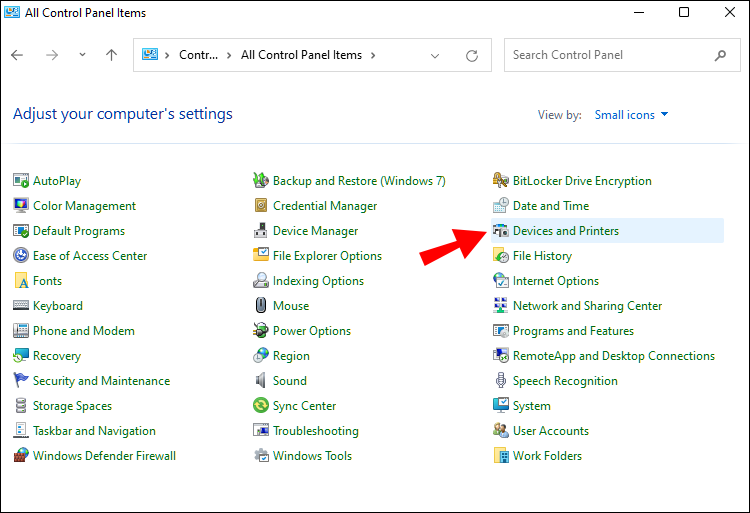
Task: Click the search magnifier icon
Action: coord(721,55)
